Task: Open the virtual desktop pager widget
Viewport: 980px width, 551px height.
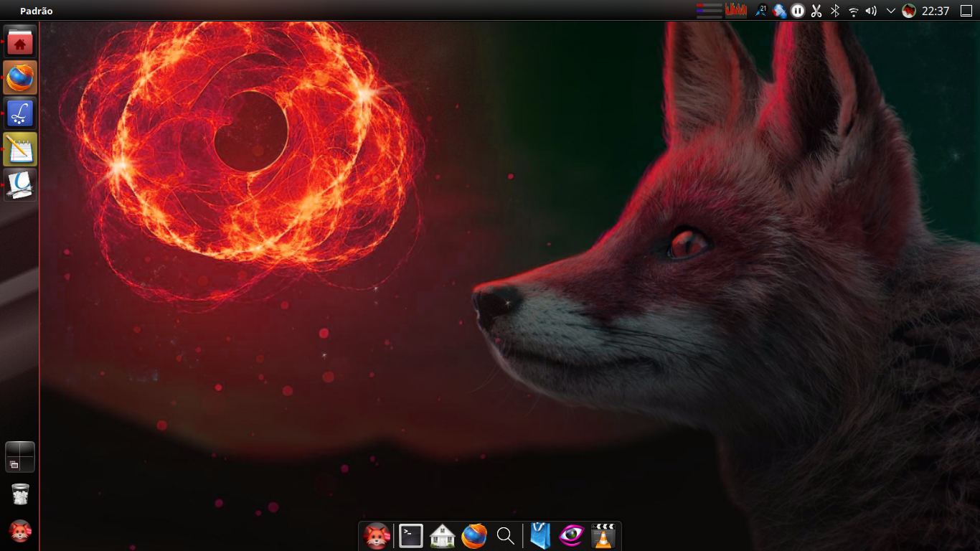Action: click(20, 457)
